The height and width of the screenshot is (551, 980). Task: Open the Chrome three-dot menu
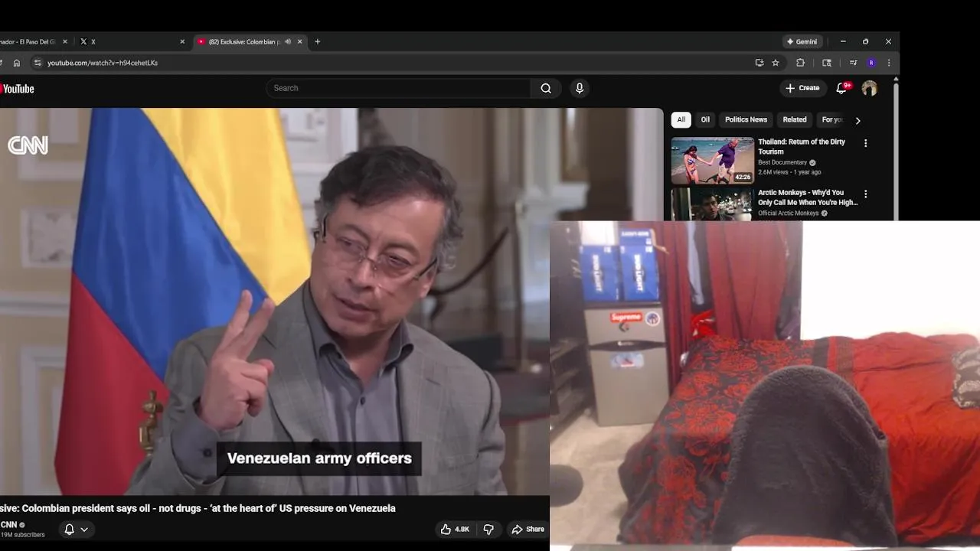889,63
